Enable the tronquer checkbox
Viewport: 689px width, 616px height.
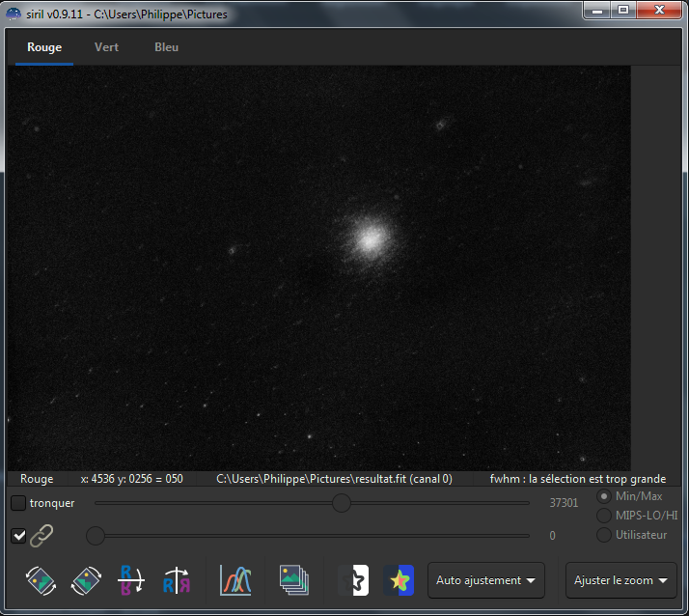[18, 503]
